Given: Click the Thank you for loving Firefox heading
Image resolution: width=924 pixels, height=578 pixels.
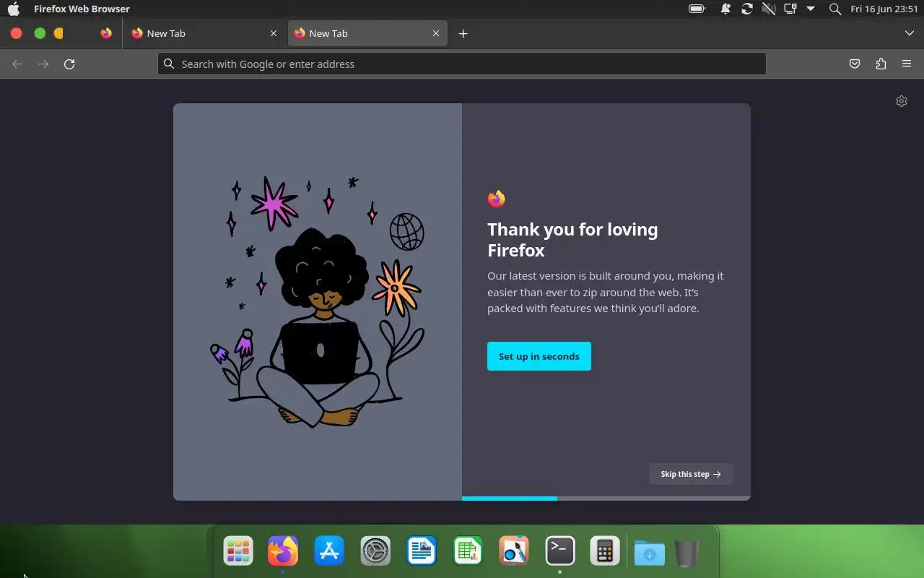Looking at the screenshot, I should pyautogui.click(x=572, y=240).
